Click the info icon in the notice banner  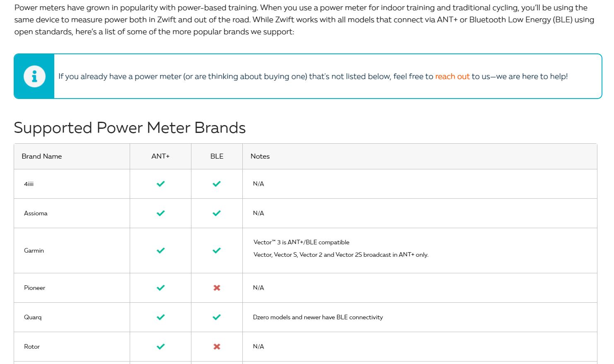point(34,76)
